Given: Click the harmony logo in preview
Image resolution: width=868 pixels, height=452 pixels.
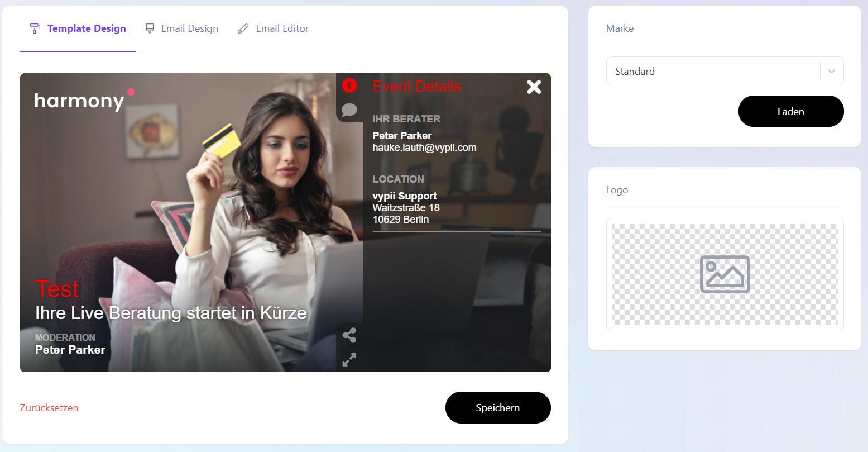Looking at the screenshot, I should pyautogui.click(x=84, y=101).
